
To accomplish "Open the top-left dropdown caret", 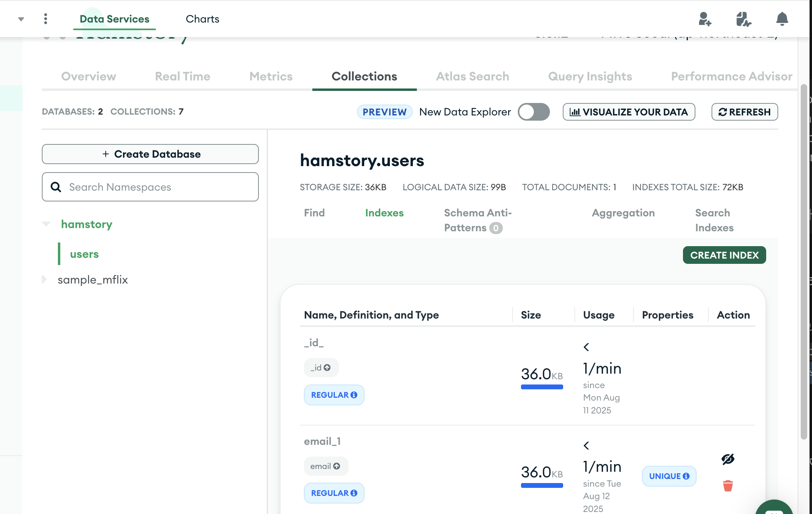I will (21, 19).
